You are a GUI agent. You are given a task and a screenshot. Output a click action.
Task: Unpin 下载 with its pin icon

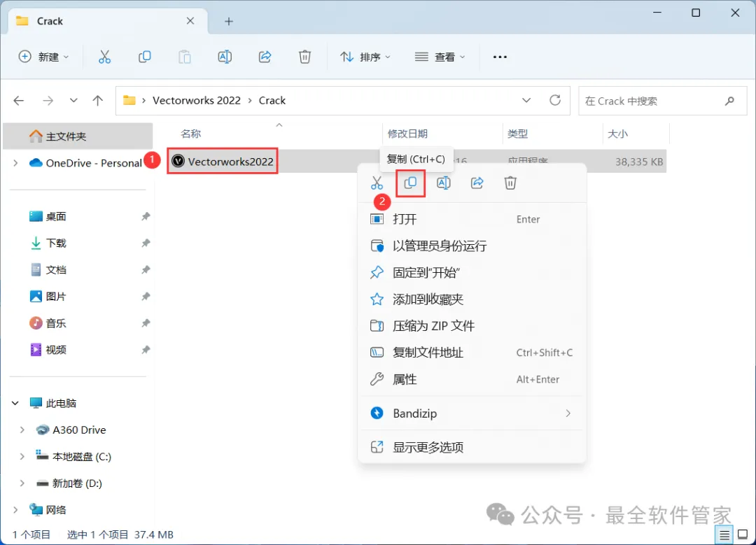[x=146, y=243]
